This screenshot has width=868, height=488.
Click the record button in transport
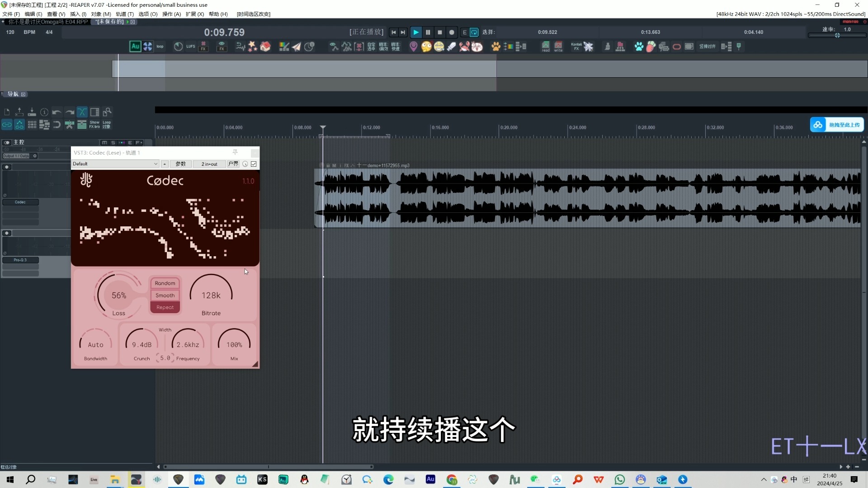[x=451, y=32]
